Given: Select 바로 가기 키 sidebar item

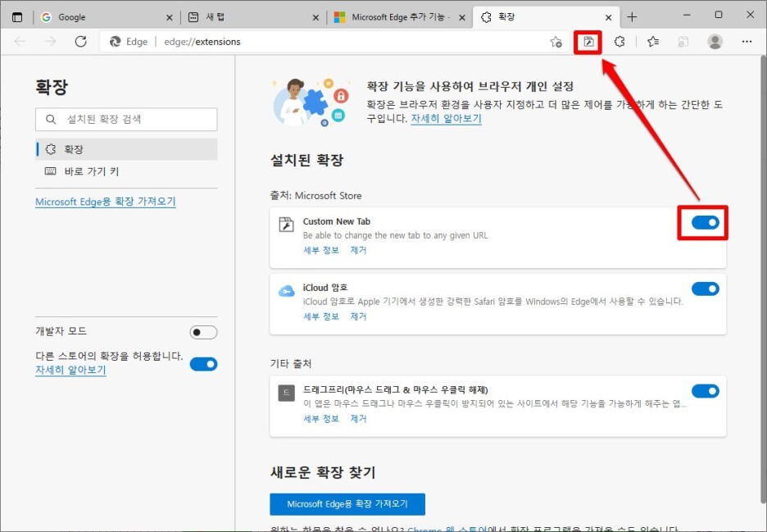Looking at the screenshot, I should point(126,171).
